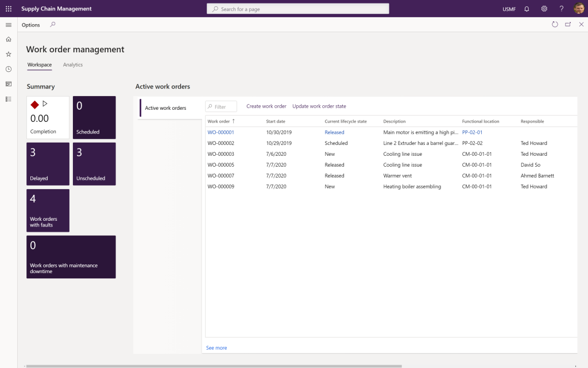Click Create work order button

click(266, 106)
